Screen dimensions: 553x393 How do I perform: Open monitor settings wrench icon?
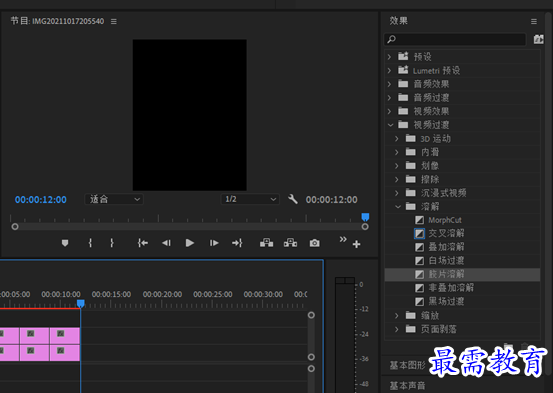coord(293,199)
